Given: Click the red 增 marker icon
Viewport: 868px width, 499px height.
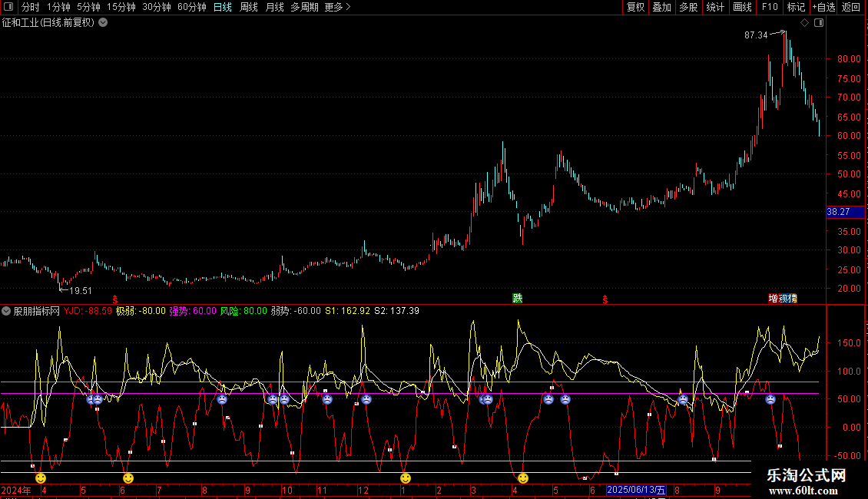Looking at the screenshot, I should click(x=774, y=299).
